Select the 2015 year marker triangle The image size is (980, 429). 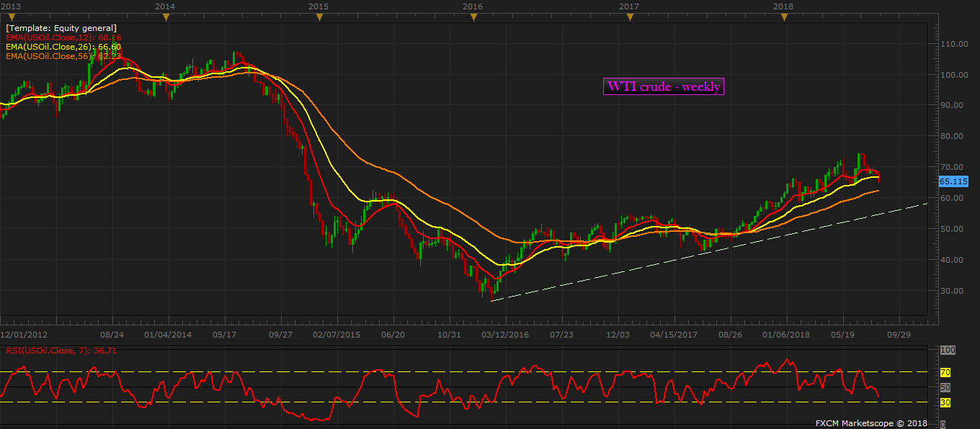[319, 17]
